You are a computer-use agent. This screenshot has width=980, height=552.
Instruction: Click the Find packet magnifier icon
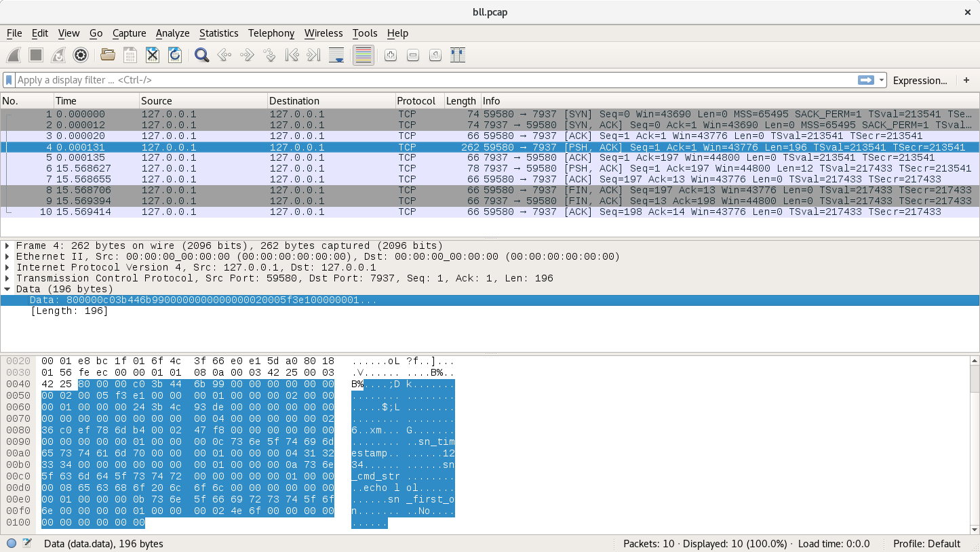coord(201,56)
